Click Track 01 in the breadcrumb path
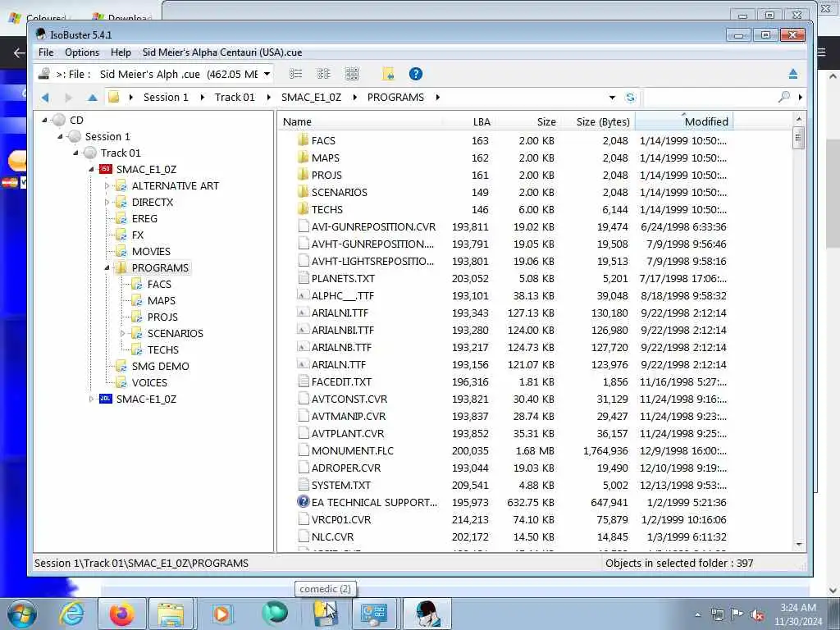Screen dimensions: 840x630 coord(235,98)
